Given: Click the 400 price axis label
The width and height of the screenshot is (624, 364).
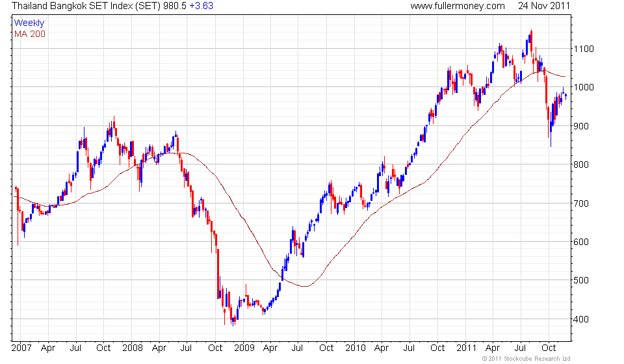Looking at the screenshot, I should click(580, 319).
